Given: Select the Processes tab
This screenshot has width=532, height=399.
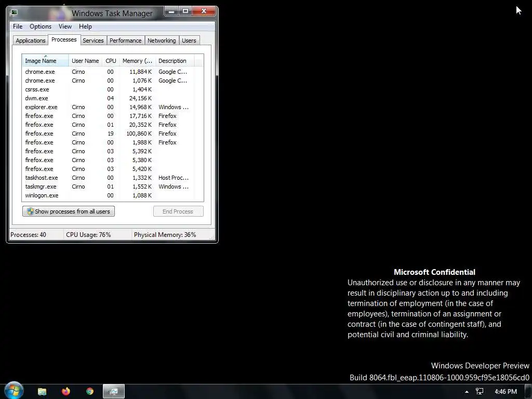Looking at the screenshot, I should [64, 39].
